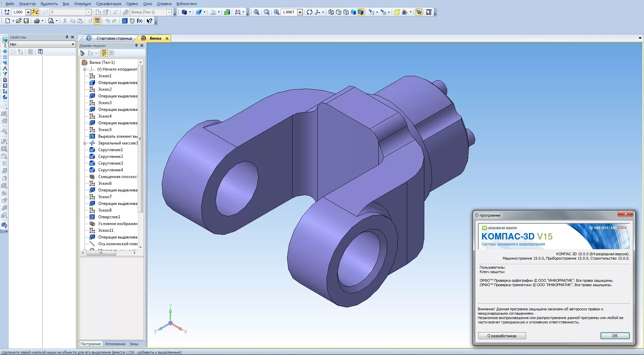Select hidden lines removed display cube
The width and height of the screenshot is (644, 355).
point(339,12)
